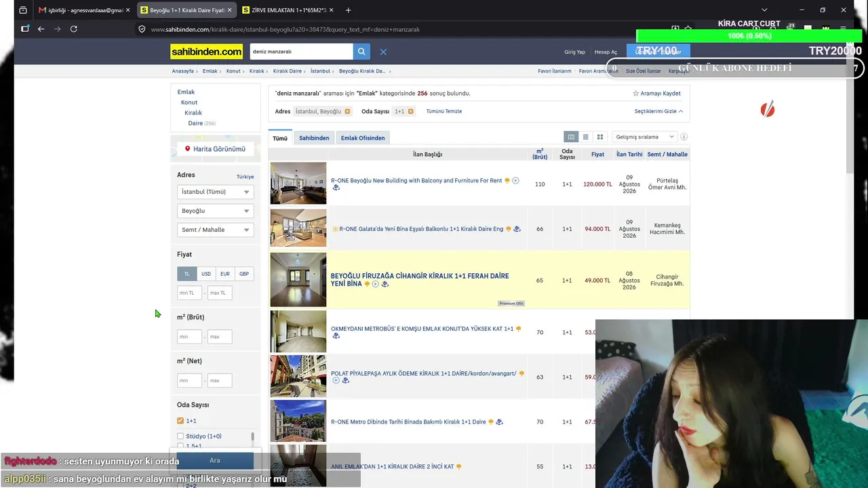This screenshot has height=488, width=868.
Task: Switch to the 'ZİRVE EMLAKTAN' browser tab
Action: click(x=288, y=10)
